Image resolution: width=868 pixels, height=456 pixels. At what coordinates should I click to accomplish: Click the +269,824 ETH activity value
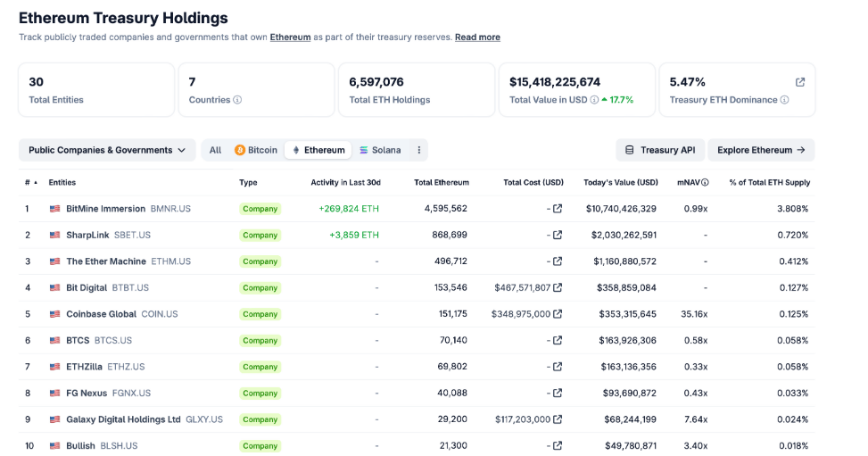click(349, 209)
